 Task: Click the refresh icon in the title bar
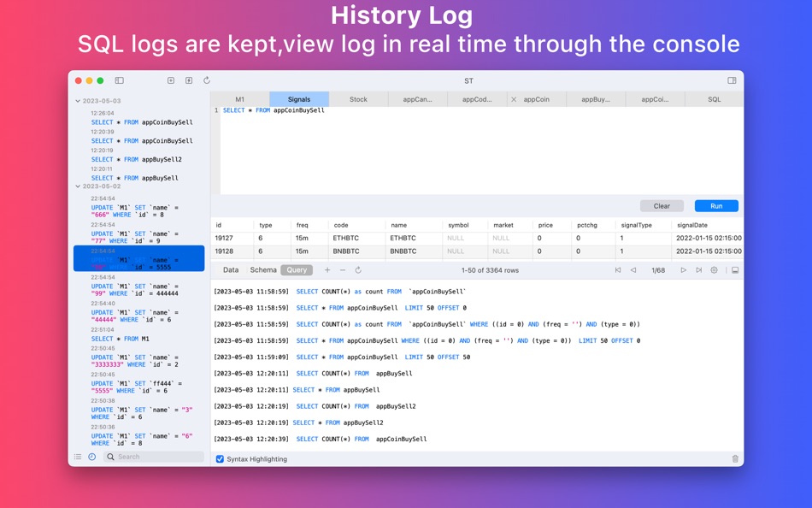click(207, 80)
